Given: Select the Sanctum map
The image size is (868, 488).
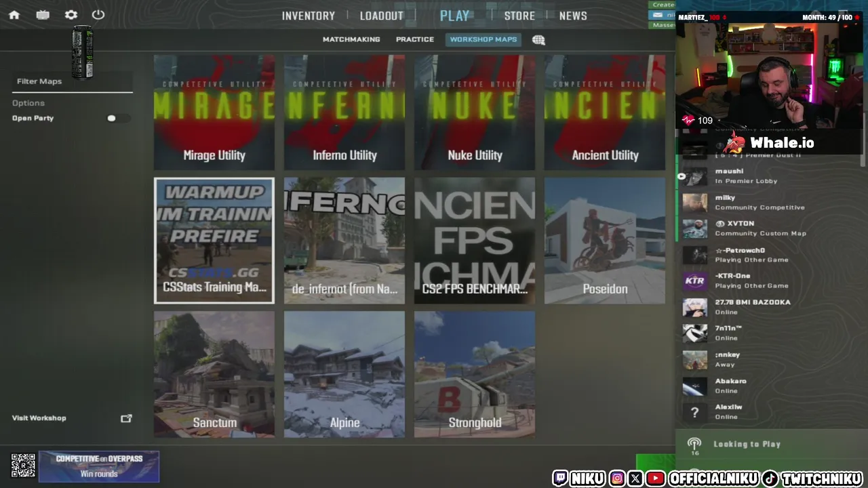Looking at the screenshot, I should (214, 374).
